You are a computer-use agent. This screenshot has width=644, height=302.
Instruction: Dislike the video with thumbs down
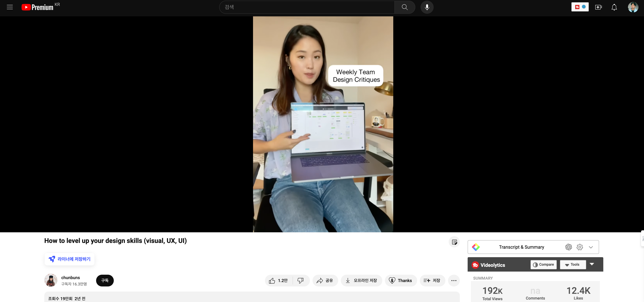300,280
